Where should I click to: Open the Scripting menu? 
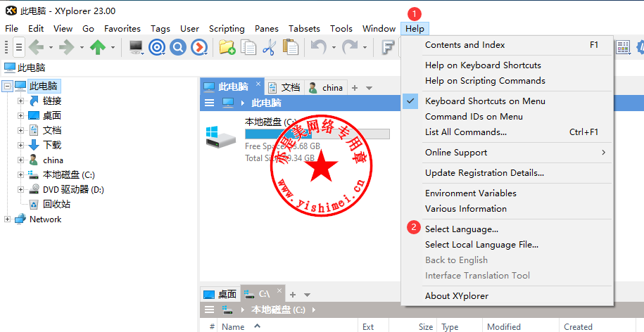[227, 29]
